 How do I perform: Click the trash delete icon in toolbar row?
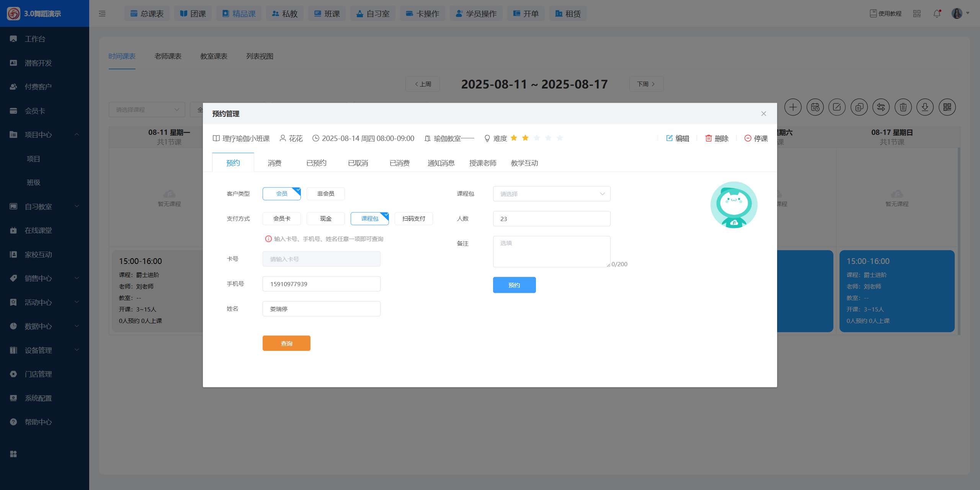coord(903,107)
